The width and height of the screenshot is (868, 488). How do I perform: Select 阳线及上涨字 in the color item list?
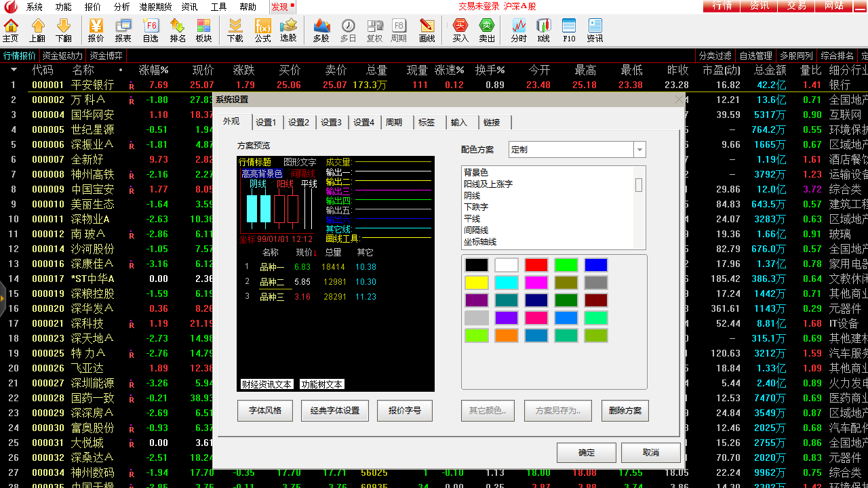pyautogui.click(x=488, y=184)
